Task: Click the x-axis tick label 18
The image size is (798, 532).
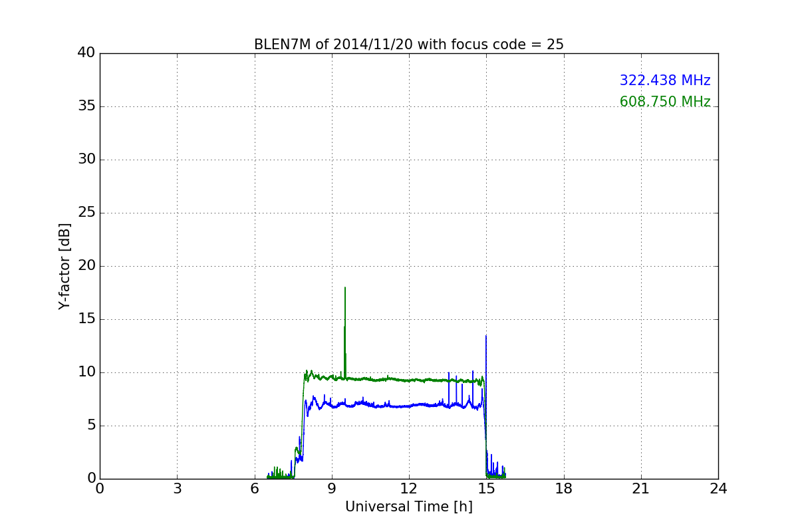Action: click(x=564, y=489)
